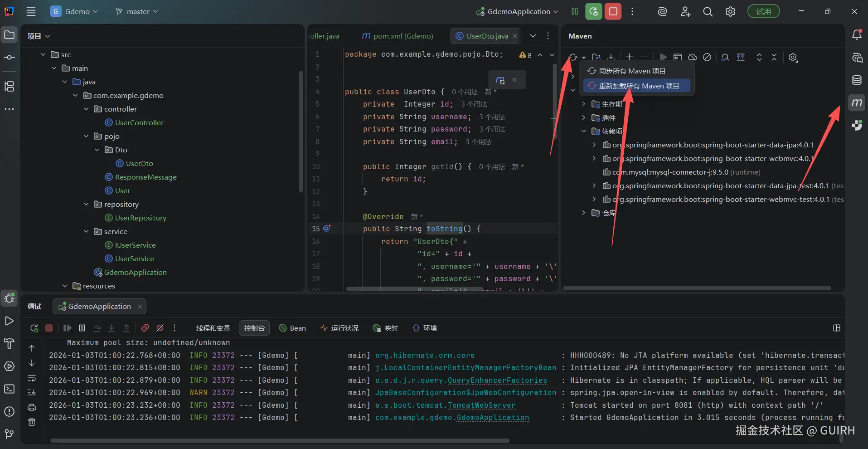Open the Git tool window icon
Screen dimensions: 868x449
[9, 434]
